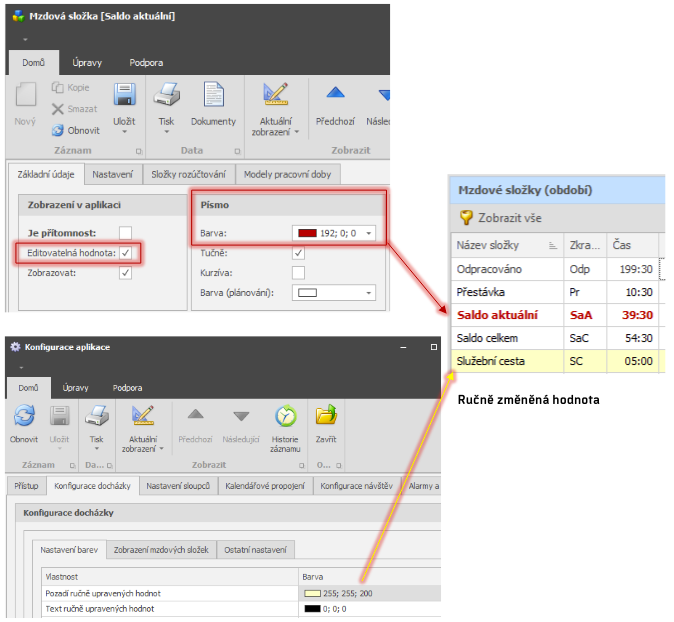Open Zobrazit group launcher in Konfigurace aplikace
Viewport: 674px width, 622px height.
(301, 465)
